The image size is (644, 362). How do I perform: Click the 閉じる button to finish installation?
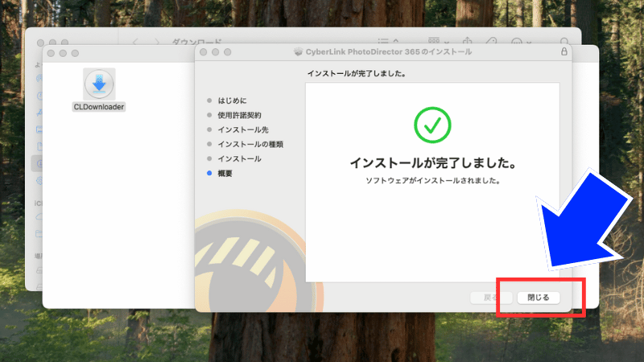click(x=538, y=298)
